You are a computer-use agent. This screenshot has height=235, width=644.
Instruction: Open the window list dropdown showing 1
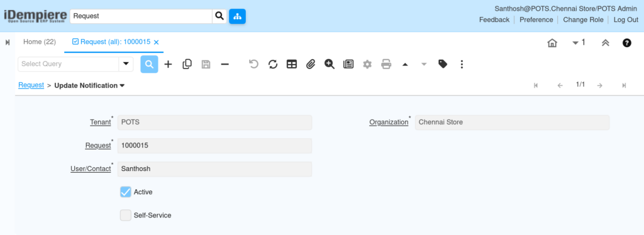(579, 43)
